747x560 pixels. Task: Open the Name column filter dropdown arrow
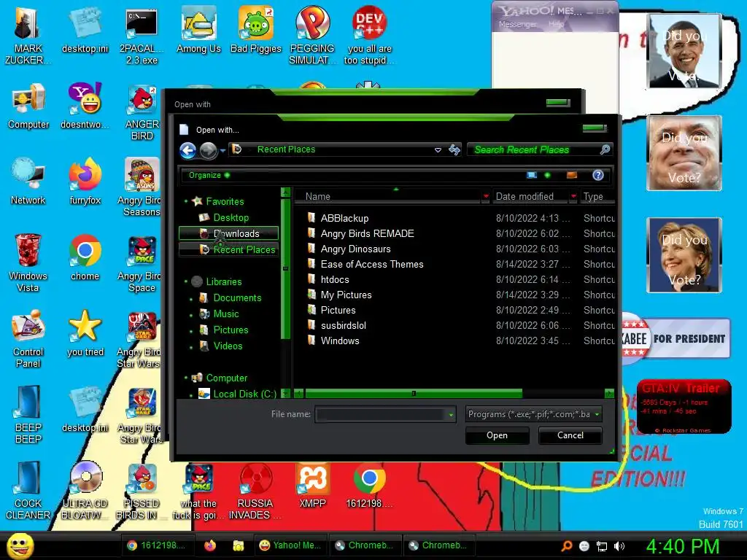(x=485, y=196)
